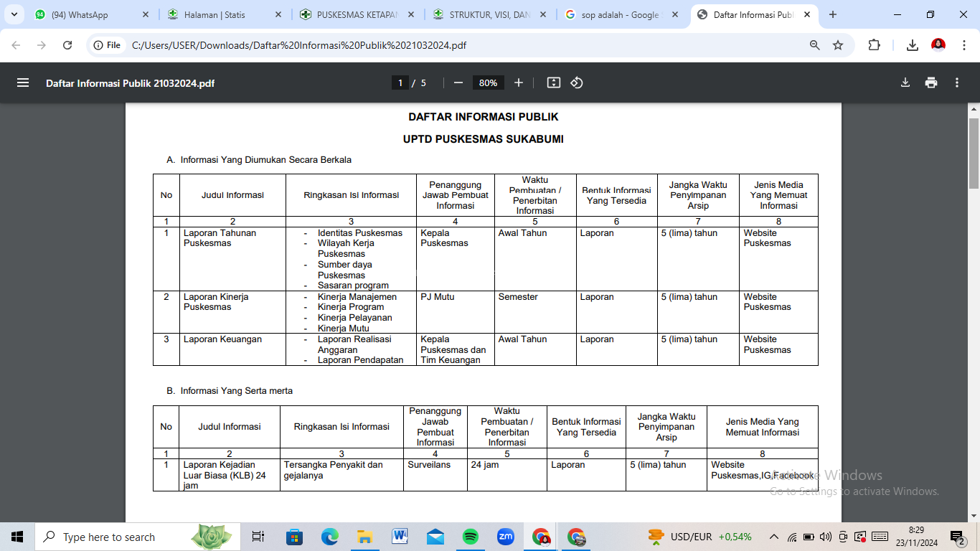980x551 pixels.
Task: Open a new browser tab
Action: click(x=833, y=14)
